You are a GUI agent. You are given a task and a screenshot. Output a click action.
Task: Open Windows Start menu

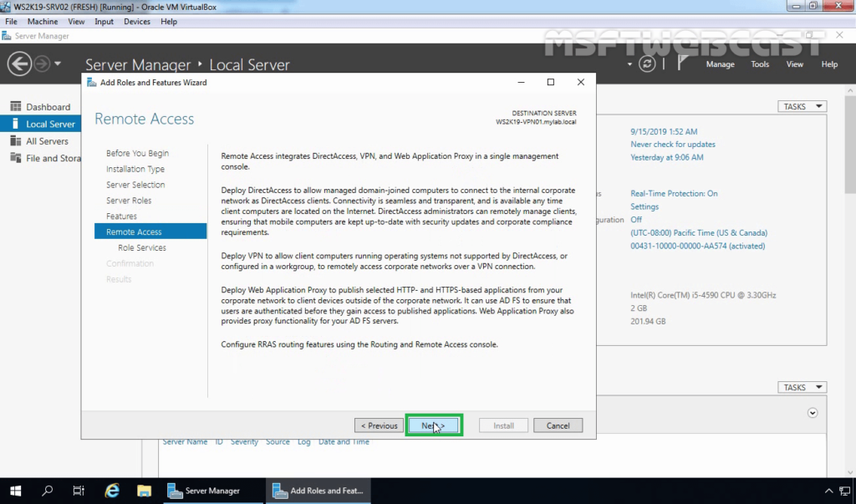click(15, 491)
